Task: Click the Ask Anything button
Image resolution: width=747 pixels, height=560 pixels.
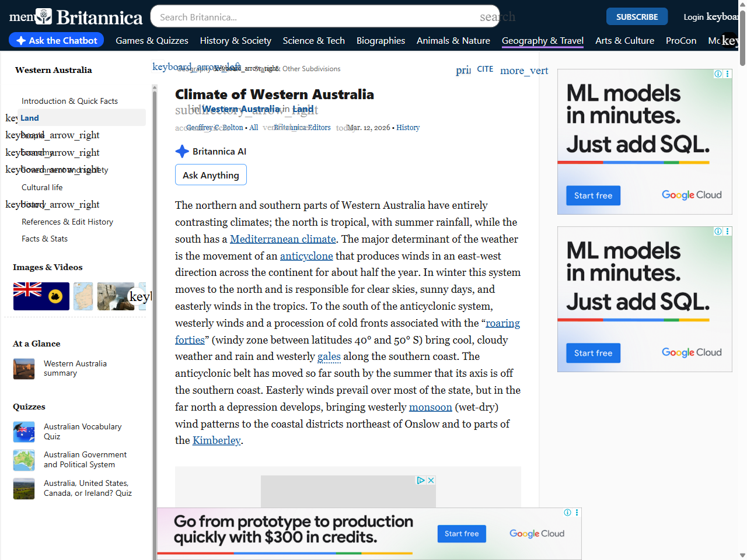Action: [211, 174]
